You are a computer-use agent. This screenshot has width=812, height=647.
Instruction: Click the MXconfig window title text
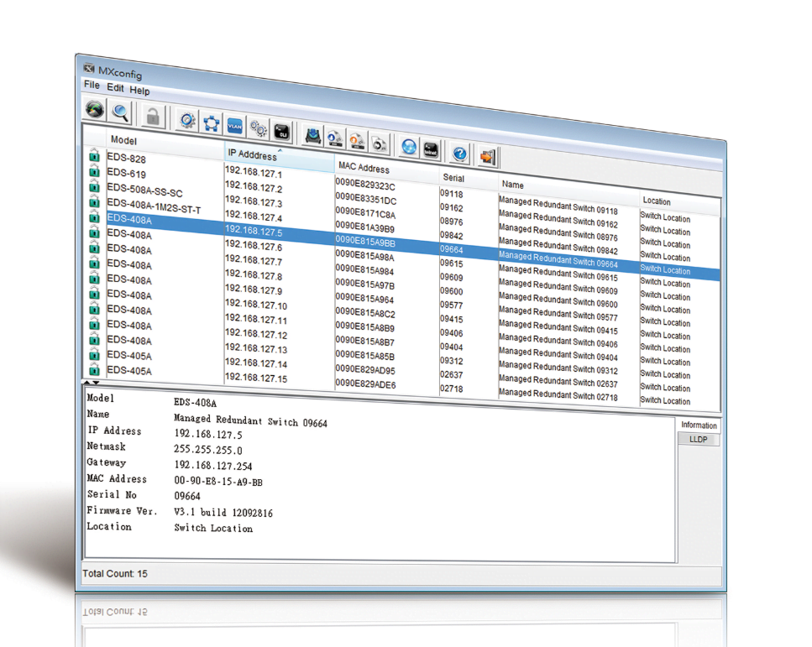pos(120,74)
